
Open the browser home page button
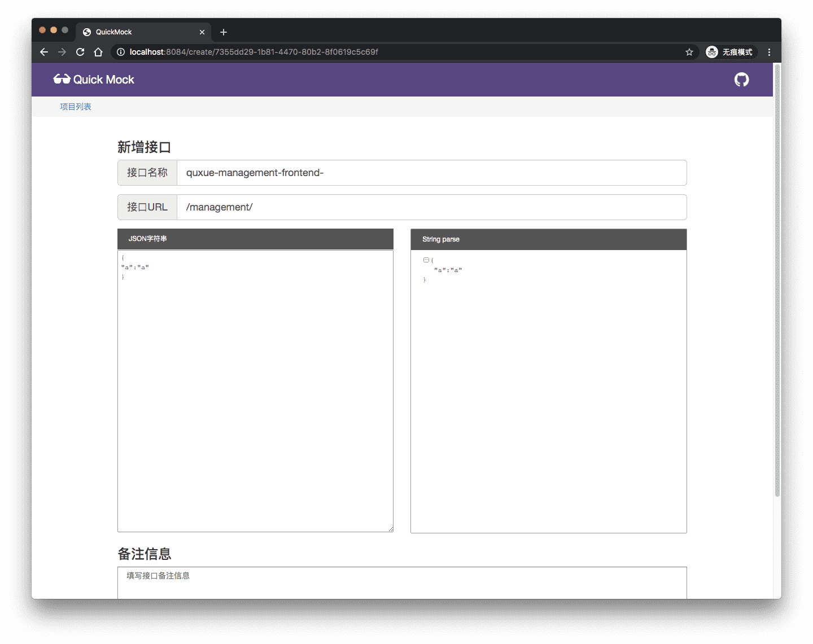tap(98, 52)
